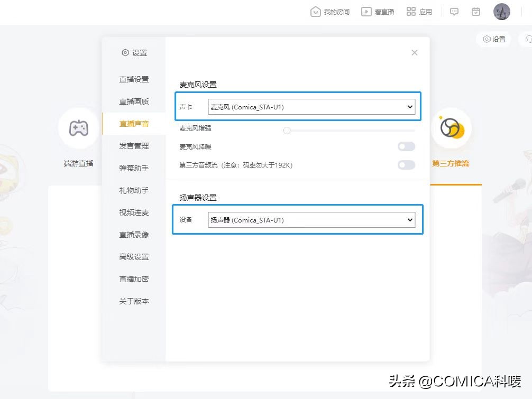The image size is (532, 399).
Task: Open your profile avatar menu
Action: pos(501,11)
